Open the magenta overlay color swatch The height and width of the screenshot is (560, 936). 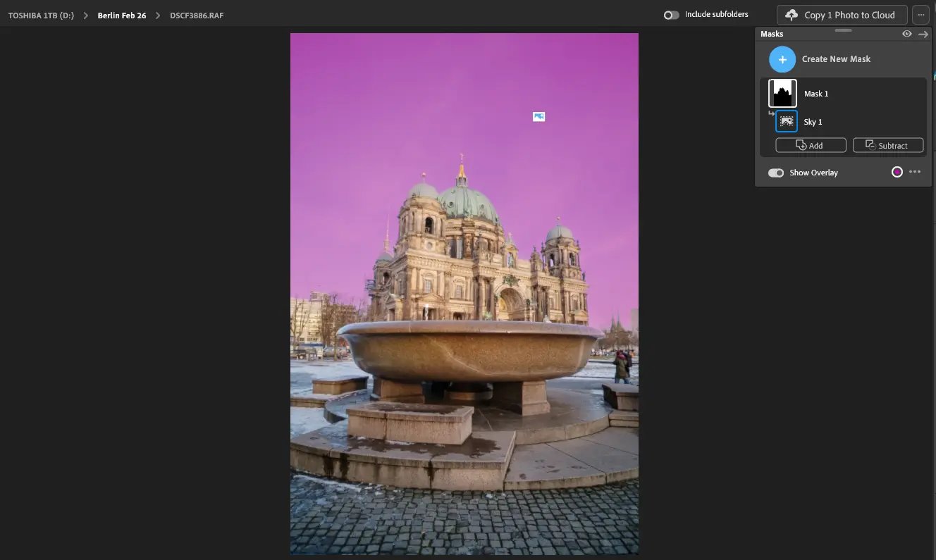[x=897, y=172]
